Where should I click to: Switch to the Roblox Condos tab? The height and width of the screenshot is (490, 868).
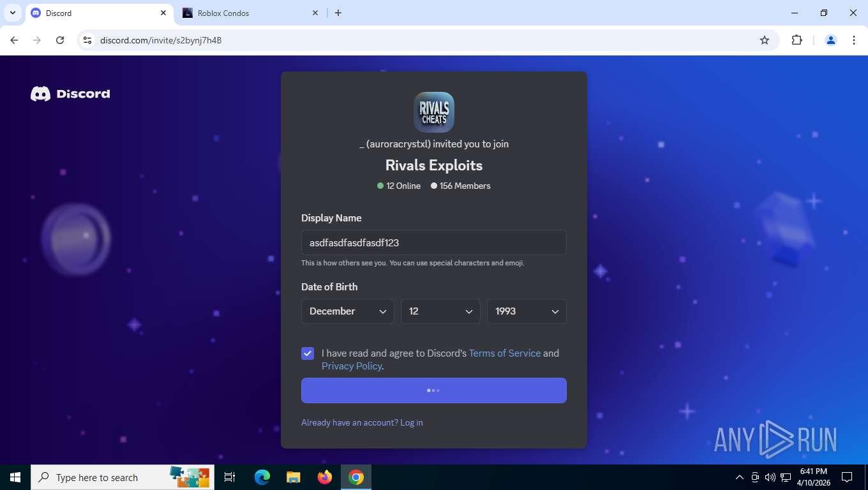click(x=249, y=13)
